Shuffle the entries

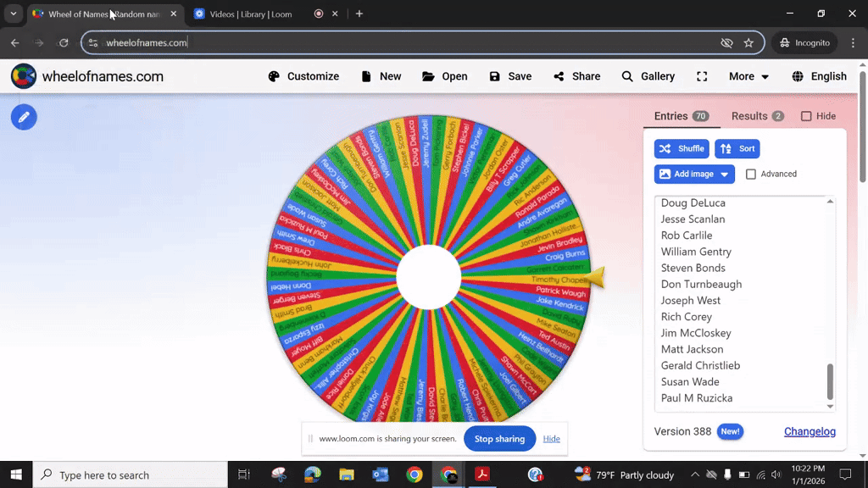point(682,148)
